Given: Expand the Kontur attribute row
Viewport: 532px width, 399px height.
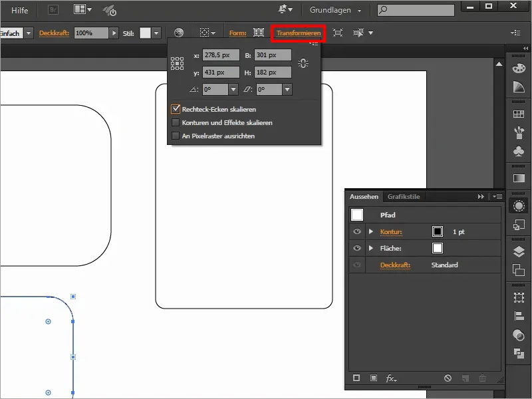Looking at the screenshot, I should pyautogui.click(x=371, y=231).
